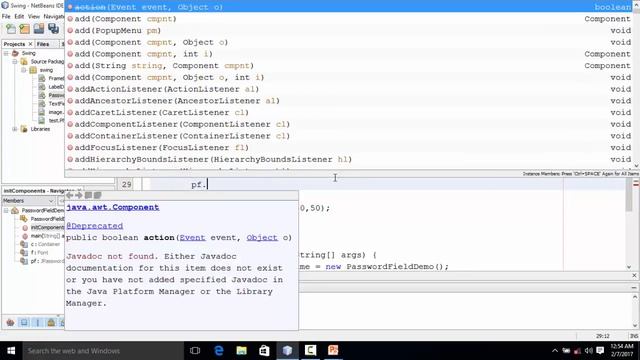Launch Microsoft Edge from taskbar
The height and width of the screenshot is (360, 640).
(x=219, y=351)
